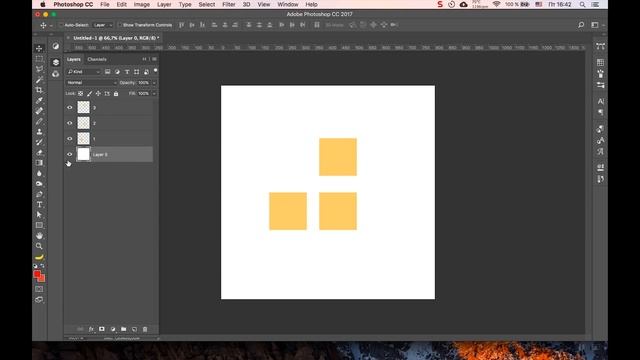Select Layer 0 thumbnail

[83, 154]
